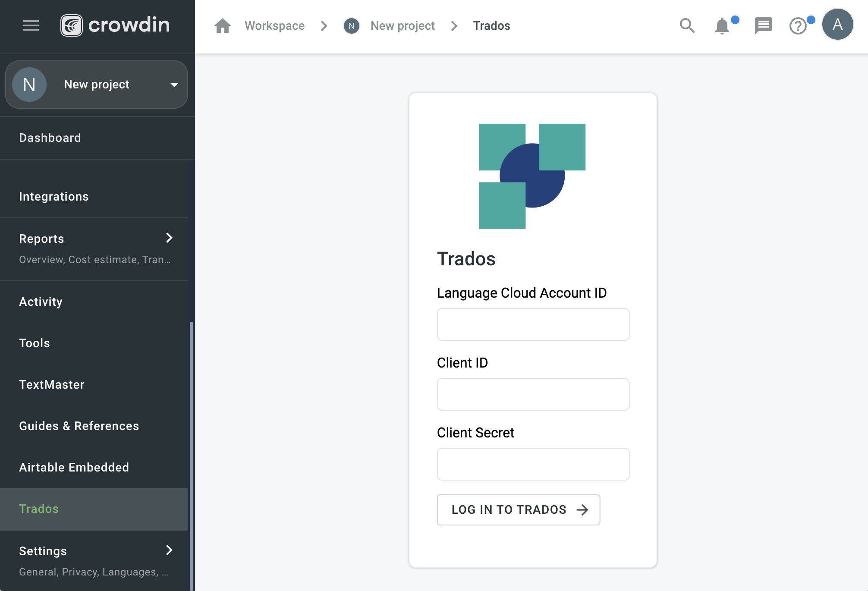Open Integrations in sidebar
Viewport: 868px width, 591px height.
tap(94, 197)
